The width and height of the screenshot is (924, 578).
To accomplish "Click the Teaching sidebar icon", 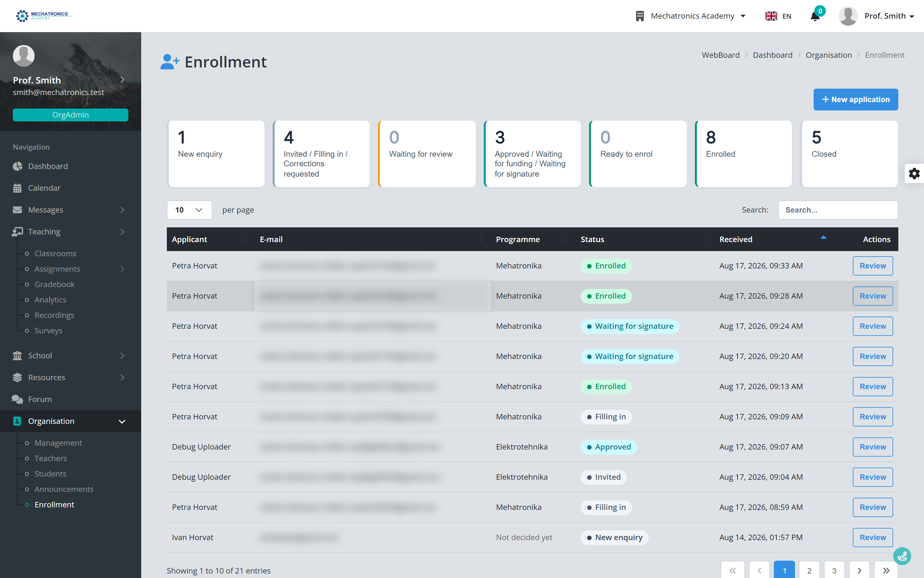I will pyautogui.click(x=17, y=232).
